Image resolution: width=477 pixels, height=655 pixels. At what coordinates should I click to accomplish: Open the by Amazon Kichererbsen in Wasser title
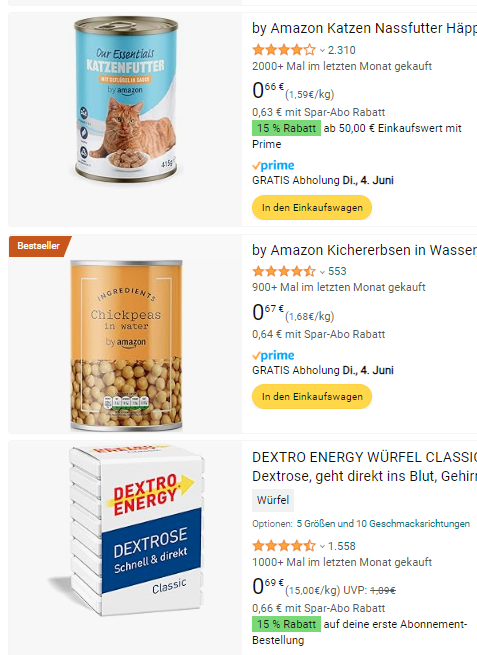tap(364, 250)
